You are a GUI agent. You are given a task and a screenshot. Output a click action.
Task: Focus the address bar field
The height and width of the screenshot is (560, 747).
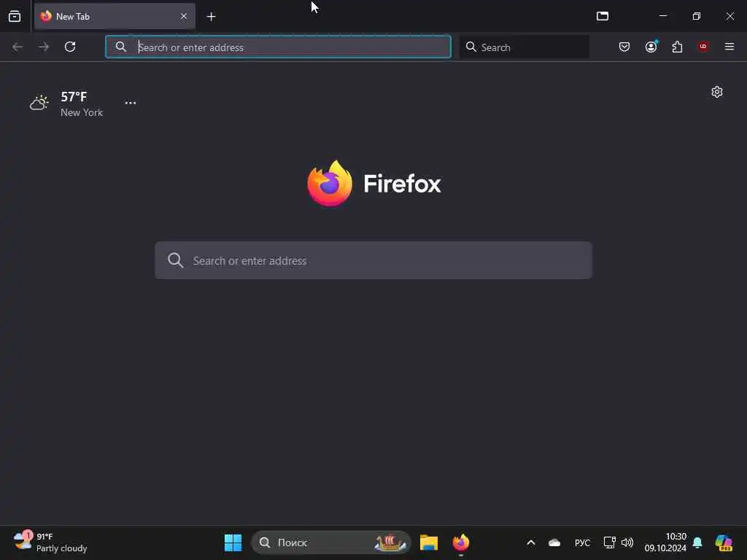tap(278, 47)
